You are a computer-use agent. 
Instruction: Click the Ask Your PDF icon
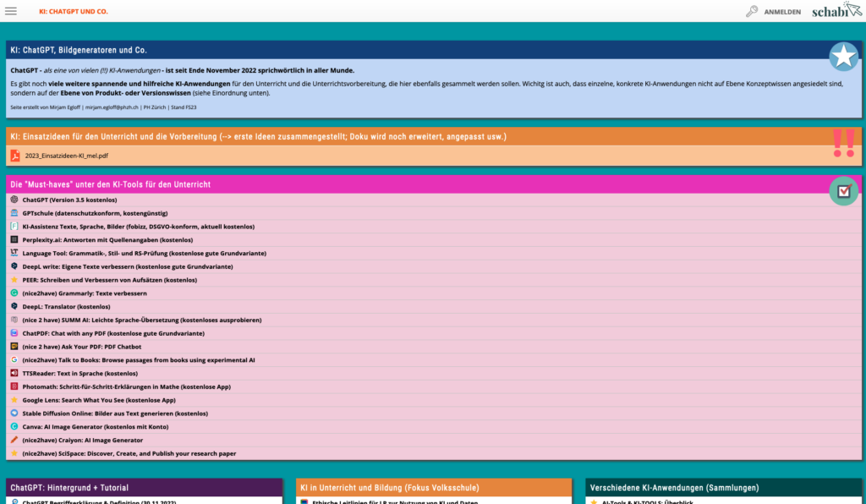point(14,346)
